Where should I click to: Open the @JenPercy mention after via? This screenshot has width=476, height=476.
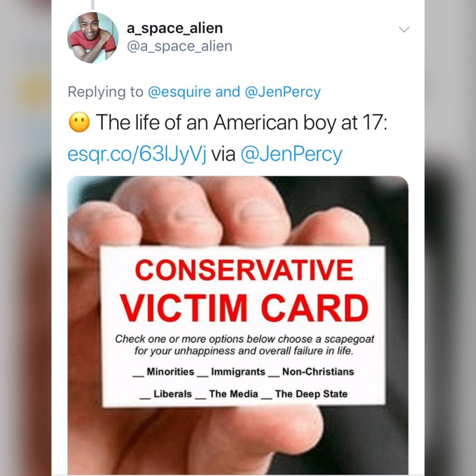point(291,154)
